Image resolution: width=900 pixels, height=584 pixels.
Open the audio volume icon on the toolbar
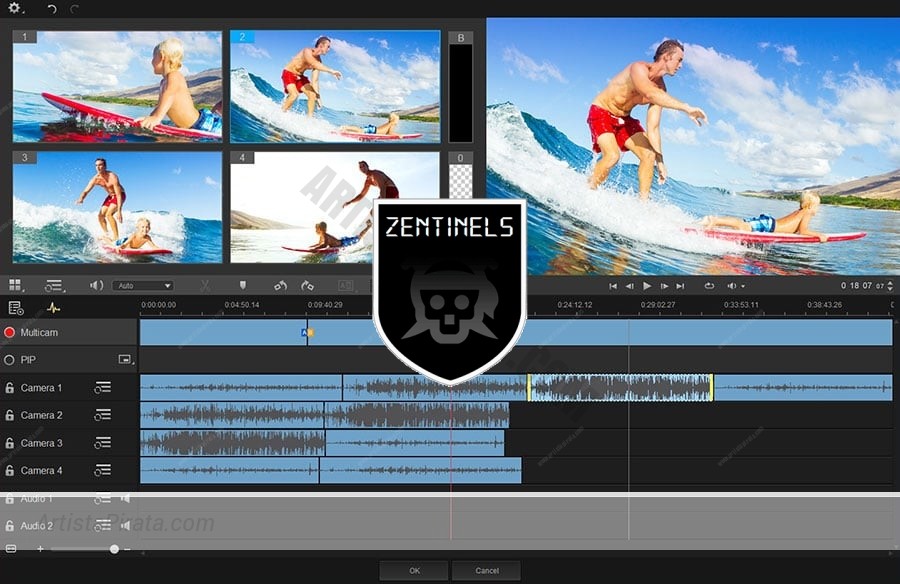click(95, 285)
